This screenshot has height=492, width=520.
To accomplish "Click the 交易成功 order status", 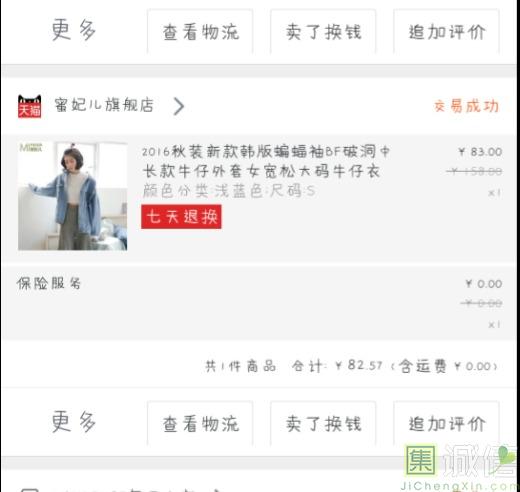I will pyautogui.click(x=466, y=106).
